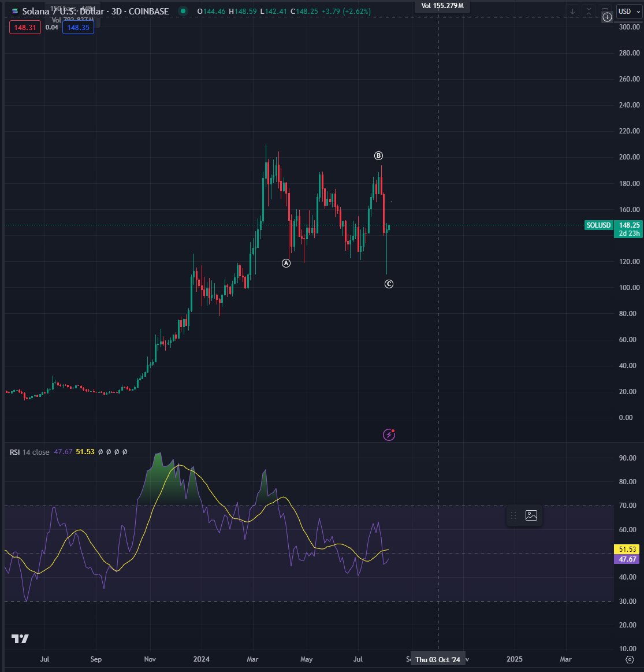Screen dimensions: 644x672
Task: Click the plus crosshair button on the price scale
Action: click(607, 17)
